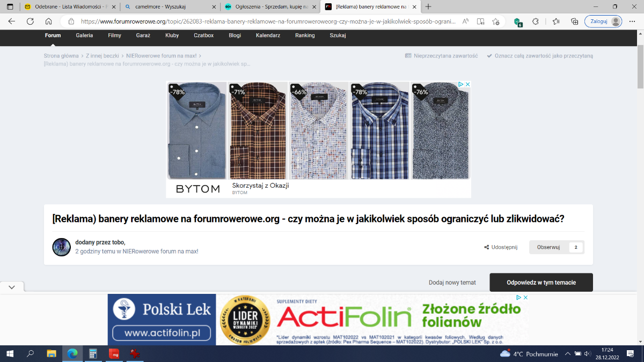This screenshot has width=644, height=362.
Task: Click the Skorzystaj z Okazji ad link
Action: (x=261, y=186)
